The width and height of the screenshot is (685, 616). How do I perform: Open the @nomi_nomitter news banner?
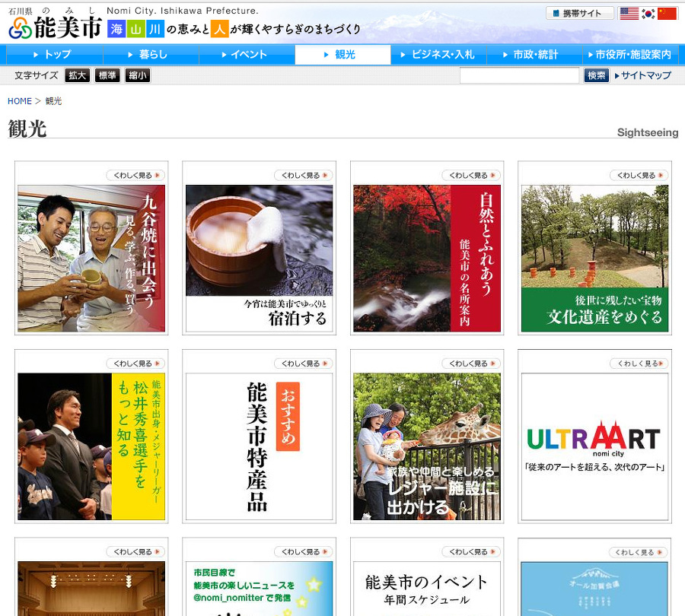pos(259,589)
